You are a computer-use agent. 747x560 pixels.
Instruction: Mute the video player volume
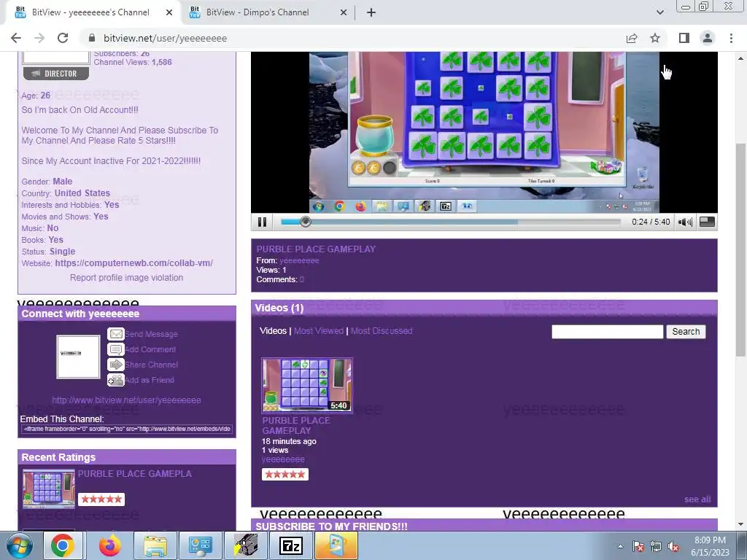click(x=685, y=222)
